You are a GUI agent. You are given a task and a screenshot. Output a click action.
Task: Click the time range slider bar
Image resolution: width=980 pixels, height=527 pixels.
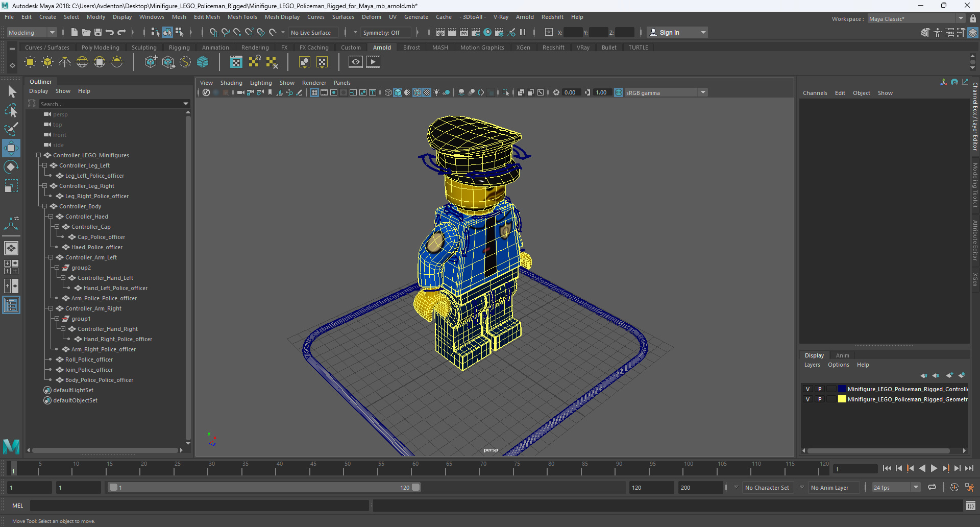[x=264, y=487]
